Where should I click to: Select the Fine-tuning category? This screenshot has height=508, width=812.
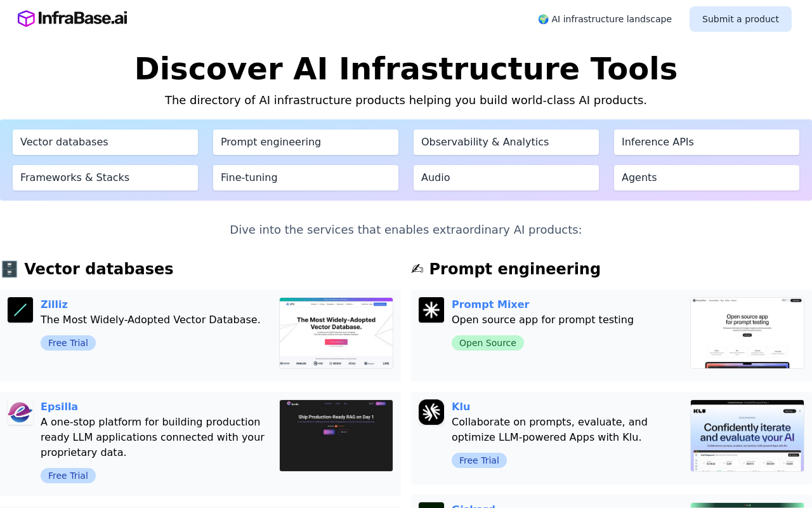pos(306,178)
